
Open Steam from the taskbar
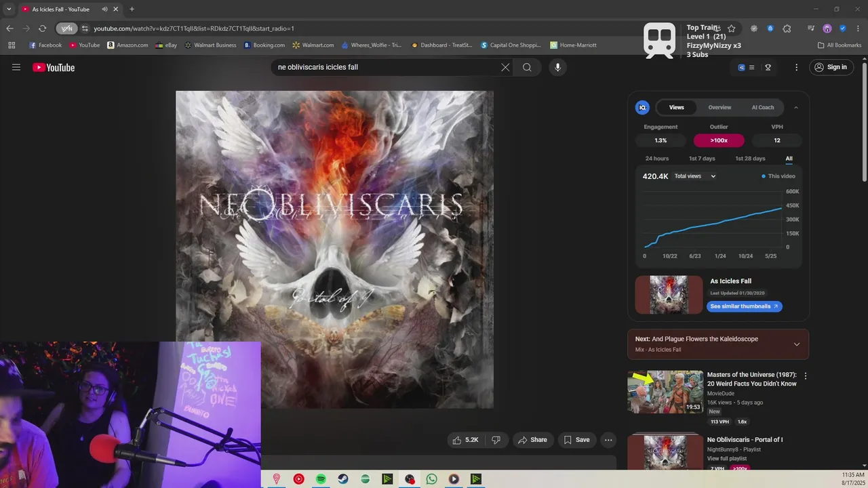pos(343,479)
